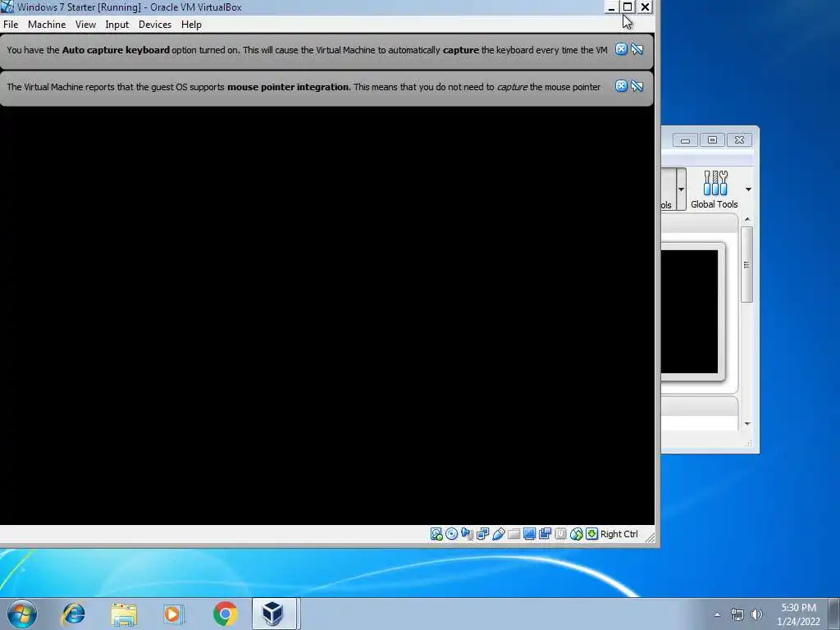Click the mouse integration status icon
Image resolution: width=840 pixels, height=630 pixels.
(x=577, y=533)
